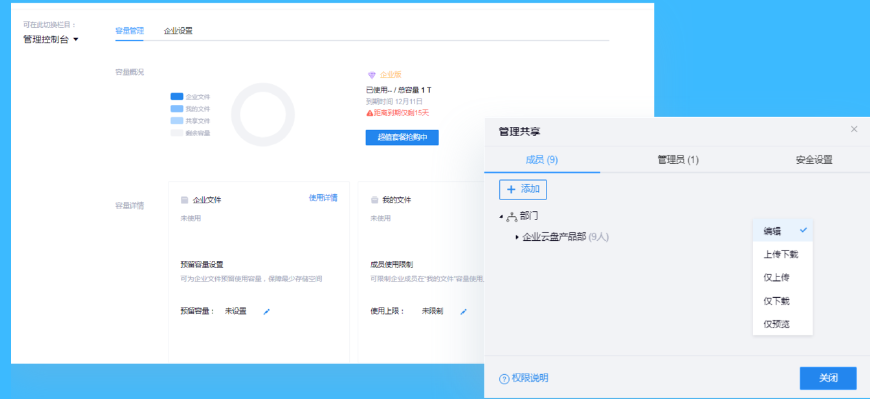
Task: Select the 管理员 (1) tab
Action: pyautogui.click(x=678, y=160)
